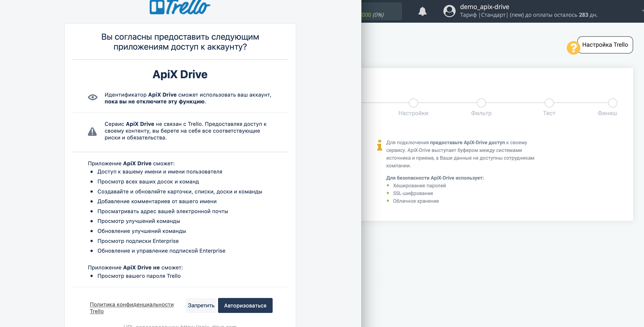Screen dimensions: 644x327
Task: Click 'Просмотр вашего пароля Trello' item
Action: click(x=139, y=276)
